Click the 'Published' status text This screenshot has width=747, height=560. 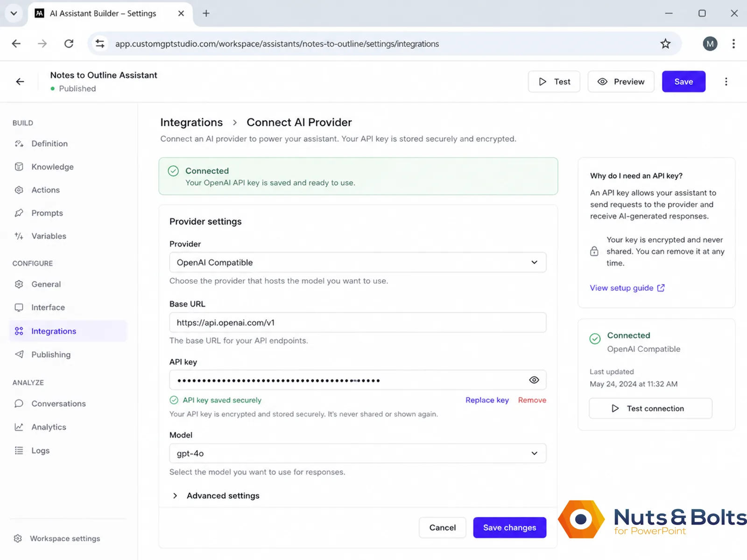[x=78, y=89]
